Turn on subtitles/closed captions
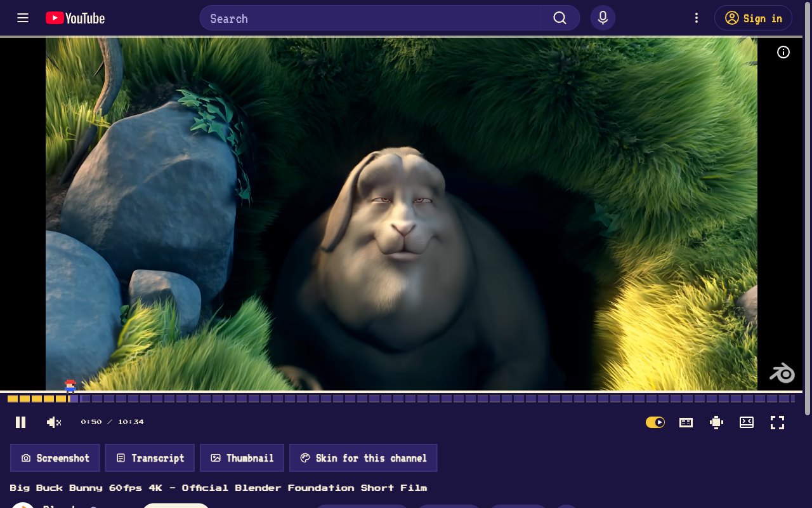This screenshot has width=812, height=508. click(686, 422)
